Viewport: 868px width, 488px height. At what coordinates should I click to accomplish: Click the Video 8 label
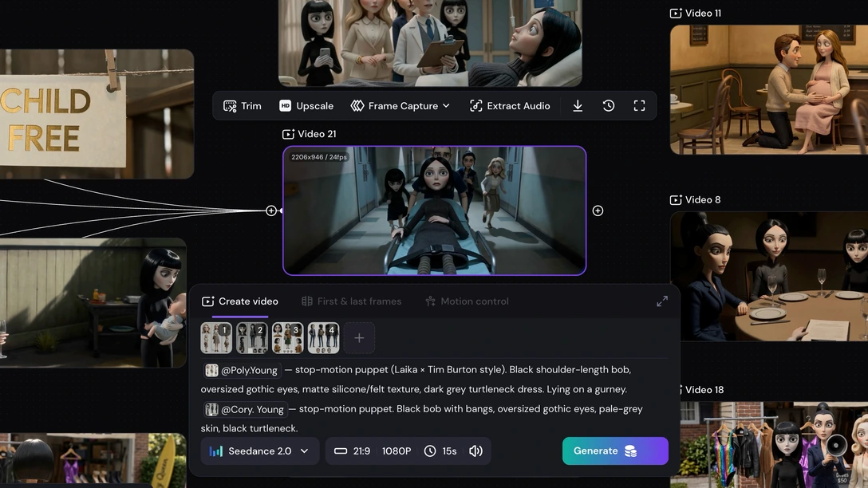(696, 199)
